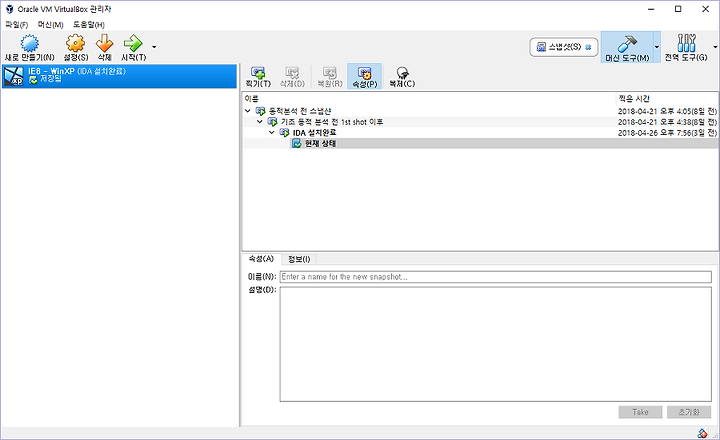This screenshot has width=720, height=440.
Task: Click the VirtualBox app icon in title bar
Action: coord(9,9)
